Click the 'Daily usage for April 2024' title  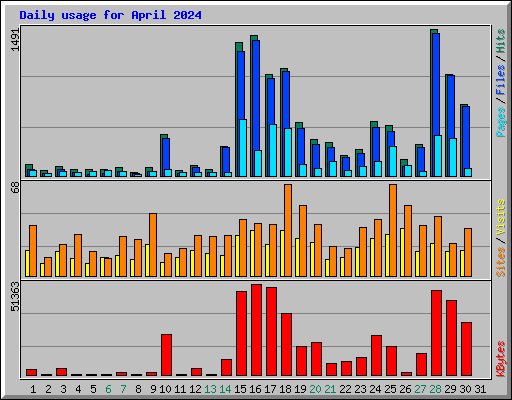point(110,15)
